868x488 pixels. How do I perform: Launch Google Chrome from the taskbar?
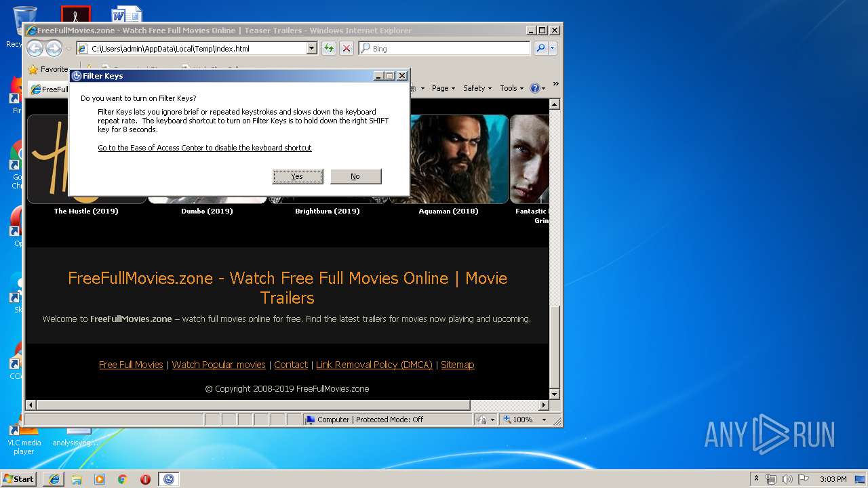click(122, 479)
